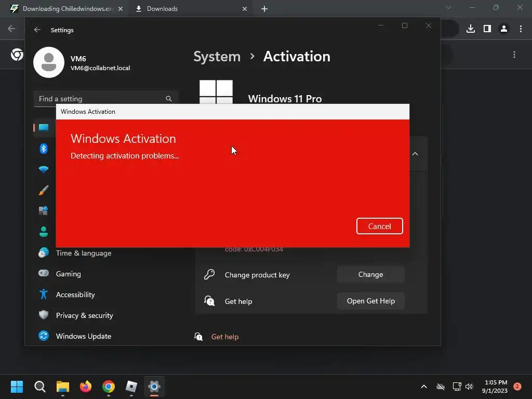The height and width of the screenshot is (399, 532).
Task: Go back using Settings back arrow
Action: click(37, 30)
